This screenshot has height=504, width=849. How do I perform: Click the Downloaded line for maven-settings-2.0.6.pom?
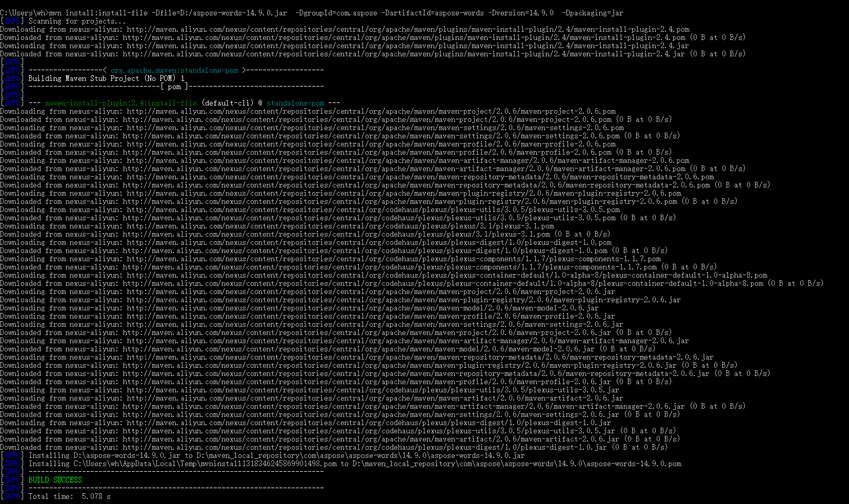(x=340, y=136)
